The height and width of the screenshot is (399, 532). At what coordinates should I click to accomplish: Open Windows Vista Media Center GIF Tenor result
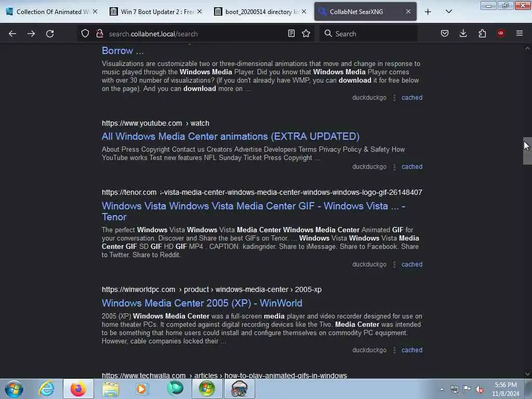(254, 211)
